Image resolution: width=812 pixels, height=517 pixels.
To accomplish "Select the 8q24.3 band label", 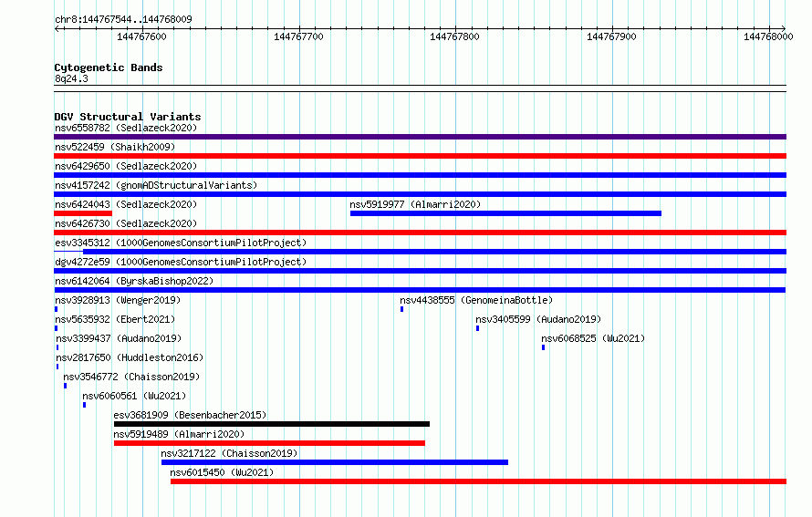I will click(x=71, y=78).
